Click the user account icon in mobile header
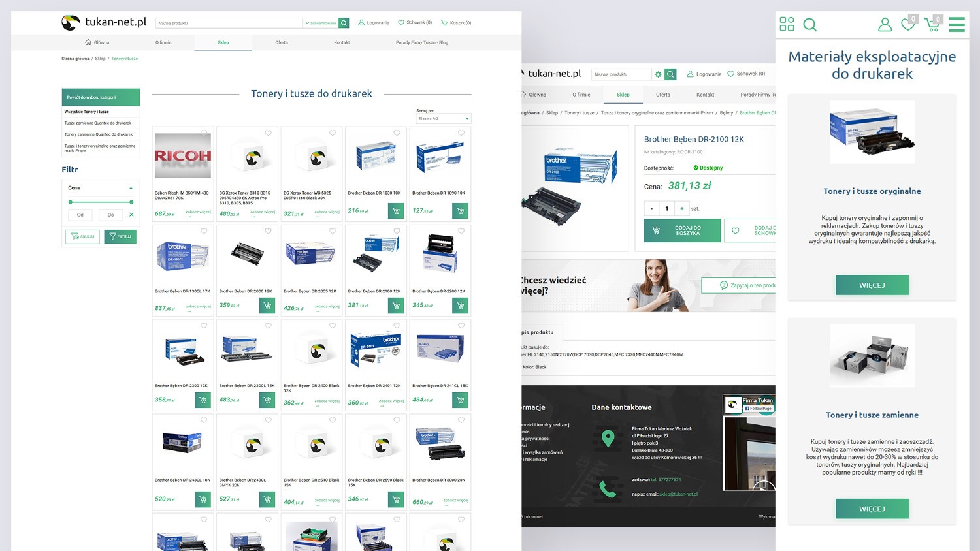The height and width of the screenshot is (551, 980). tap(885, 25)
